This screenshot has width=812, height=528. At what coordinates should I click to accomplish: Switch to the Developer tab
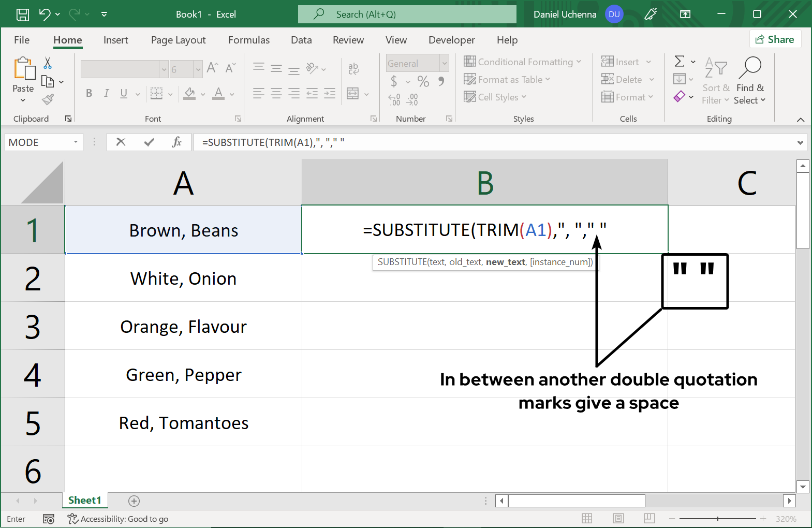coord(451,40)
